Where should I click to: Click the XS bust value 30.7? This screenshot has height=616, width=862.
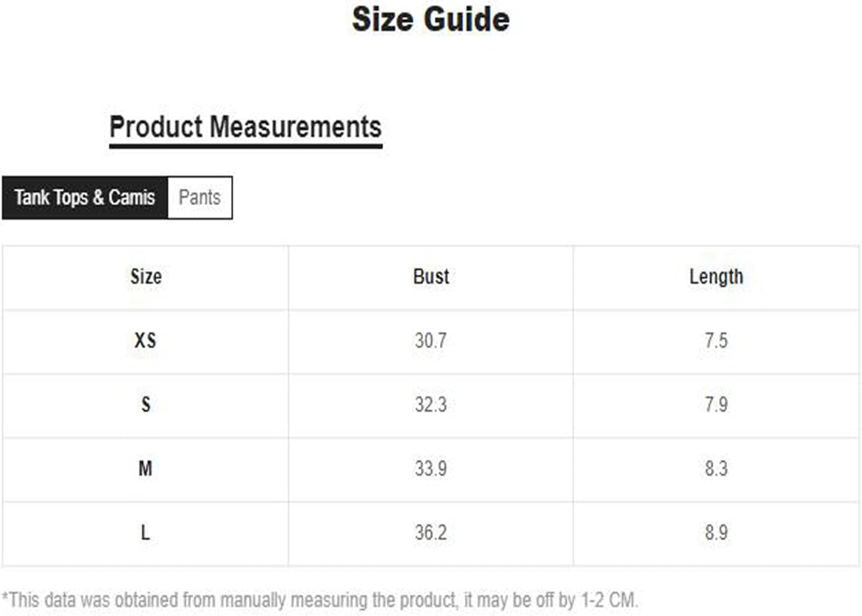pos(431,341)
